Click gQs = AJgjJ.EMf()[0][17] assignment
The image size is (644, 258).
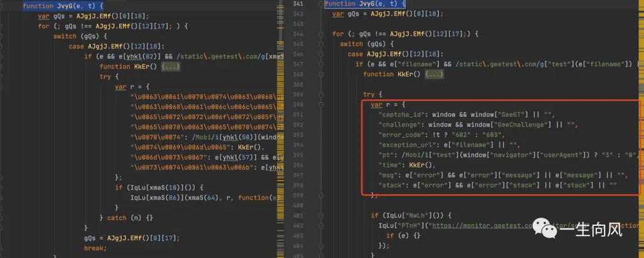[x=132, y=238]
